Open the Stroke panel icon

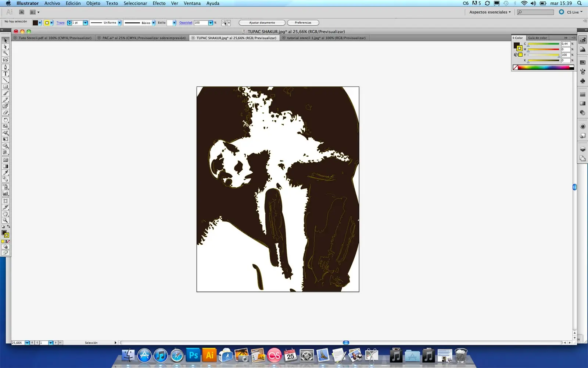click(582, 95)
